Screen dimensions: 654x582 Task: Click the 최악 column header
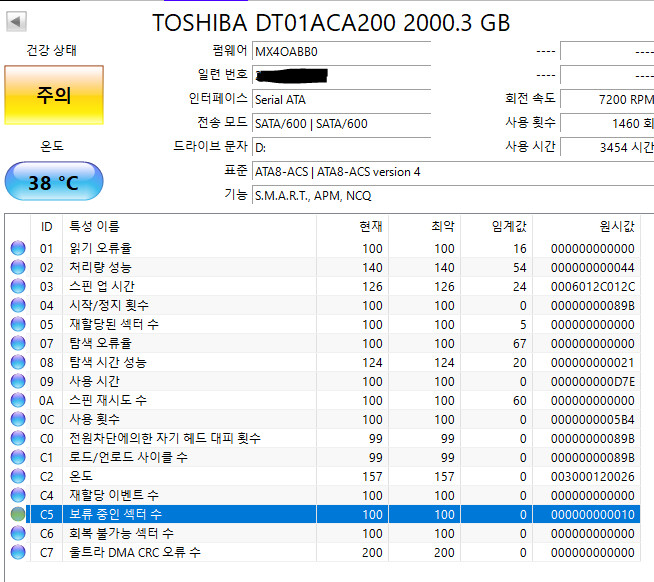tap(425, 226)
